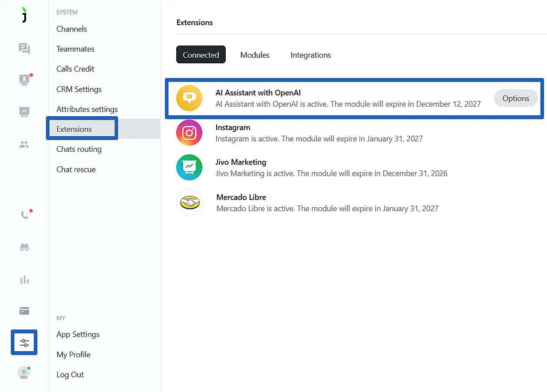
Task: Select the Connected tab
Action: pyautogui.click(x=201, y=55)
